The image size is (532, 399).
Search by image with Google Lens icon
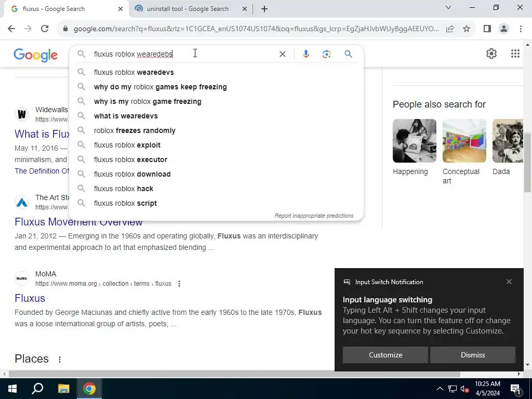tap(326, 54)
